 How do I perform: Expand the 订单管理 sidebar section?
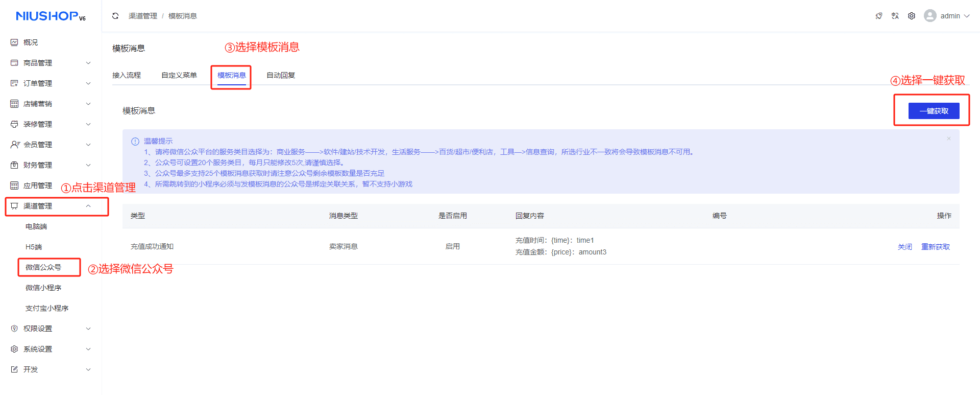[x=50, y=83]
